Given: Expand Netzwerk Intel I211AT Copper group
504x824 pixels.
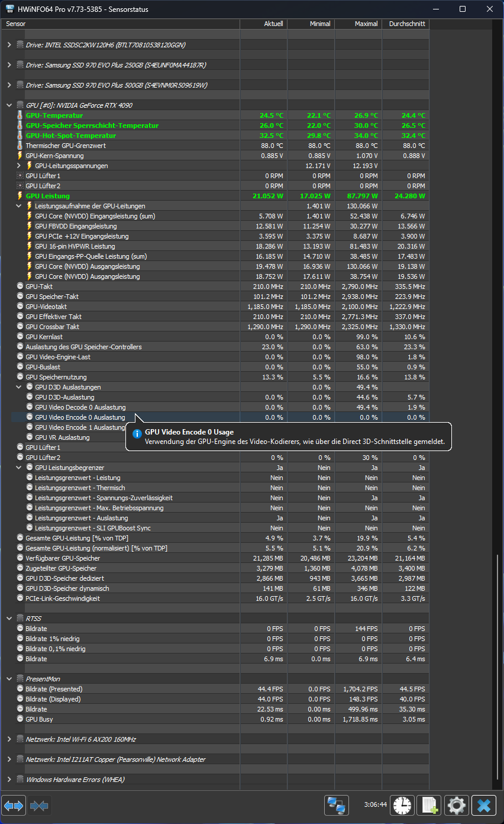Looking at the screenshot, I should [x=8, y=759].
